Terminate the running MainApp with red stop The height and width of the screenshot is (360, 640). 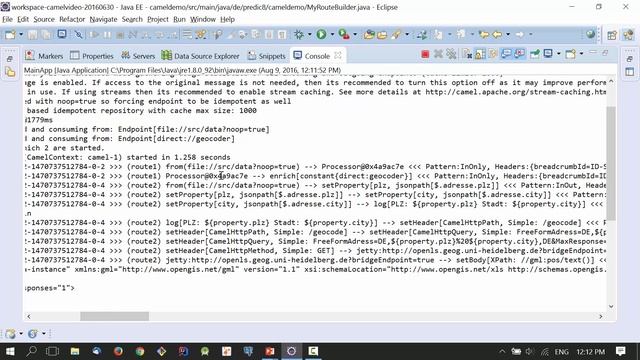coord(425,54)
